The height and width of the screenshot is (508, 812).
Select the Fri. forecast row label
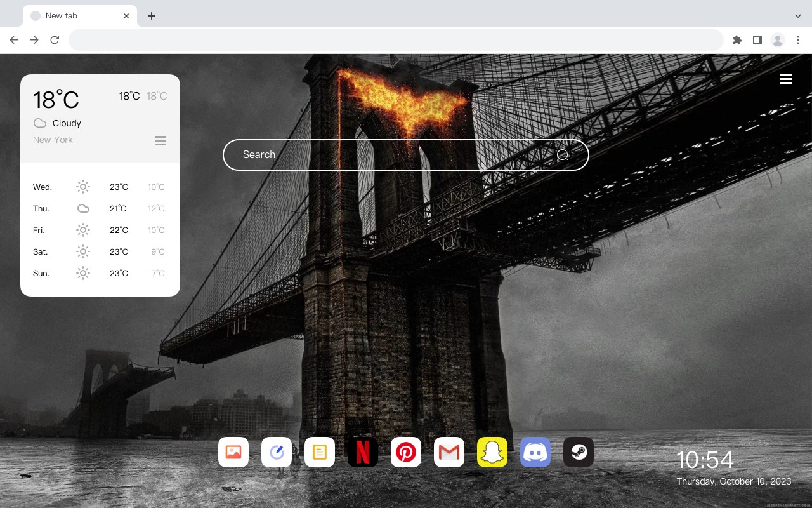pyautogui.click(x=39, y=230)
